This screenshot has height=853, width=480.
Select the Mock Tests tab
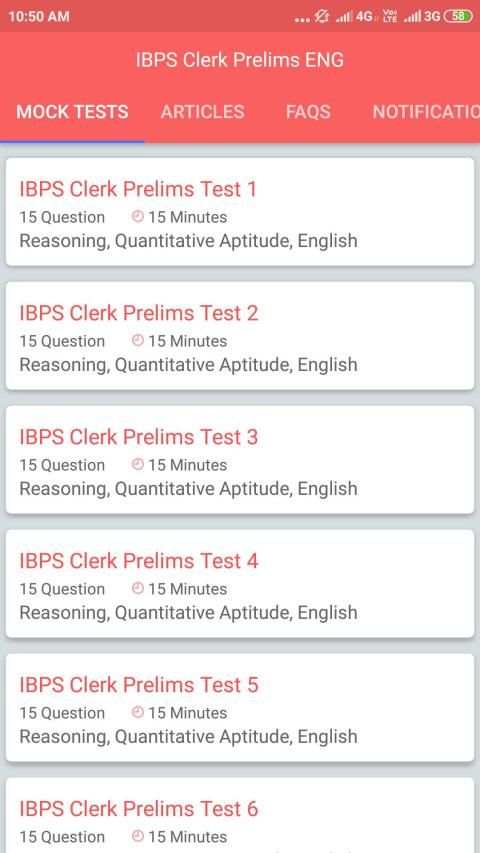72,112
